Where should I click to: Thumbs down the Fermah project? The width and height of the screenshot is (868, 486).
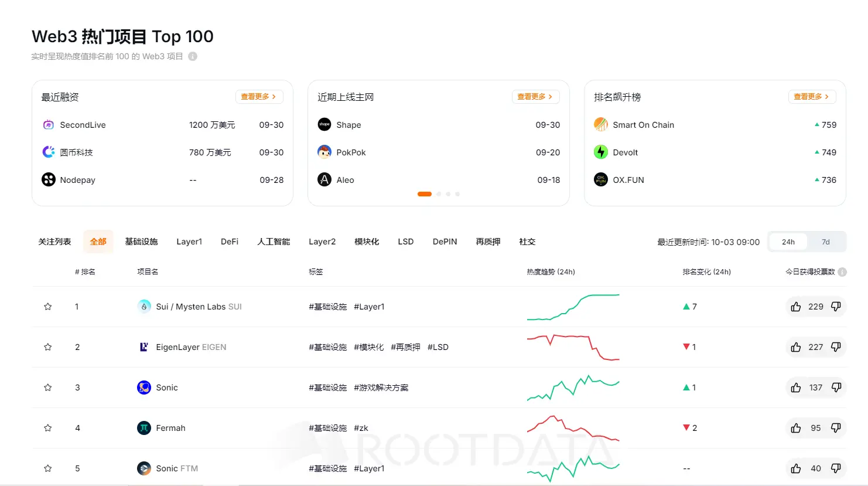836,428
